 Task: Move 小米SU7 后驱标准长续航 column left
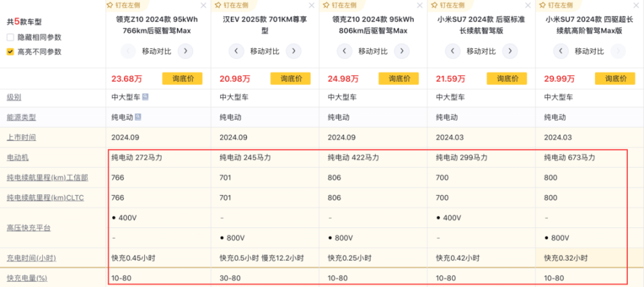click(453, 51)
